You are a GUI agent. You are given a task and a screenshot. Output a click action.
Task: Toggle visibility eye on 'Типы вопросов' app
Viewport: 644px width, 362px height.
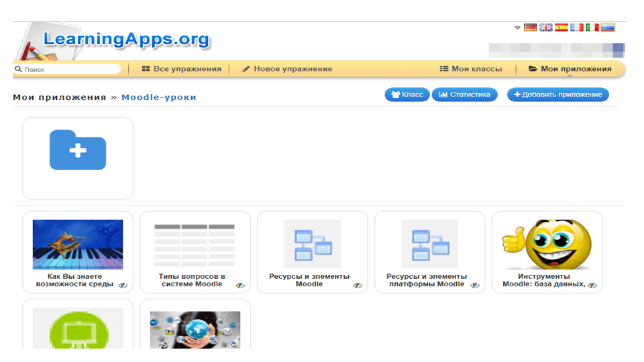(240, 285)
